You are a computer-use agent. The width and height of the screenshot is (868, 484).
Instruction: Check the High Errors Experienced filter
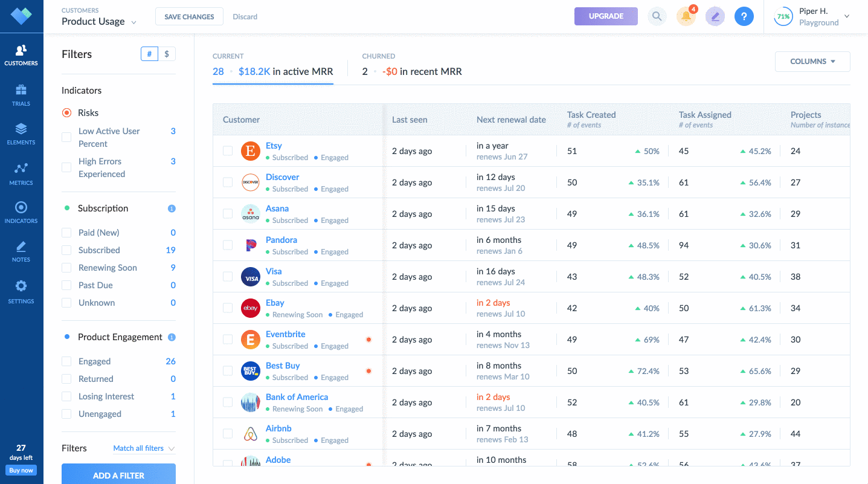coord(66,167)
